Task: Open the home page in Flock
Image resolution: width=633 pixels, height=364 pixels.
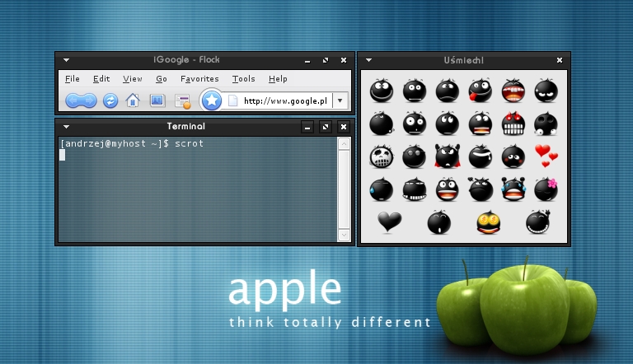Action: pyautogui.click(x=133, y=100)
